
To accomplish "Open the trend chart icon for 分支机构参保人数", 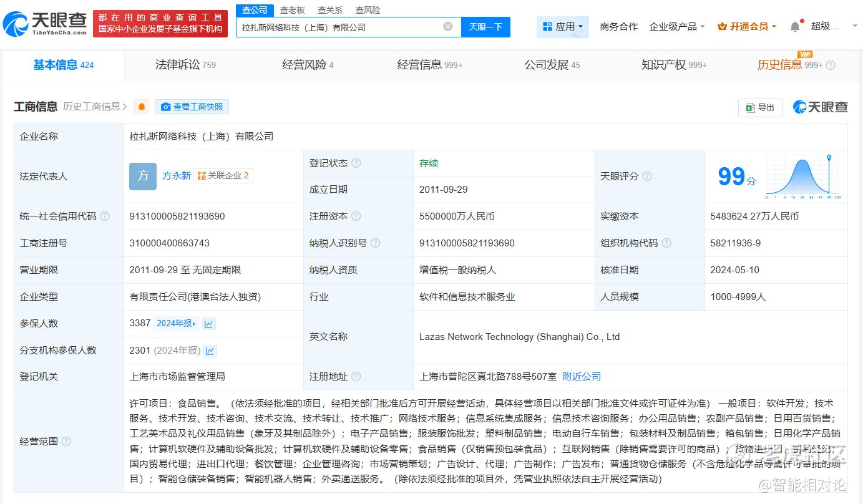I will coord(210,351).
